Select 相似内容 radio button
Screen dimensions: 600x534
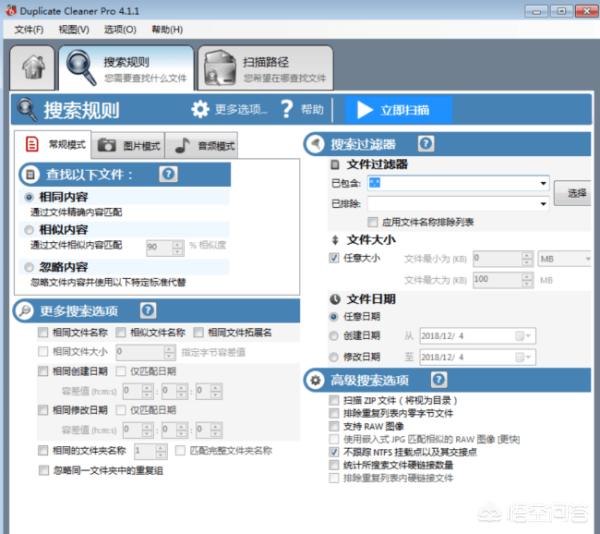(29, 230)
